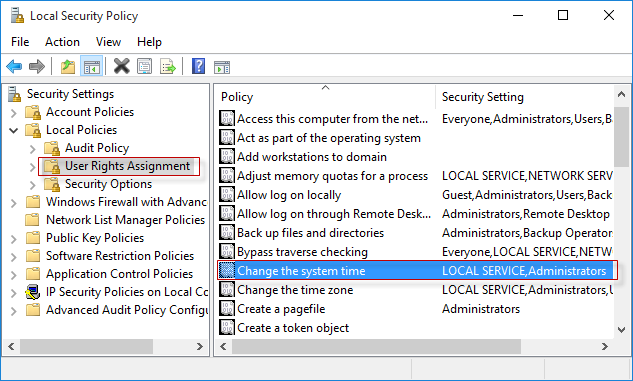
Task: Click the gray Forward arrow in the toolbar
Action: (x=37, y=66)
